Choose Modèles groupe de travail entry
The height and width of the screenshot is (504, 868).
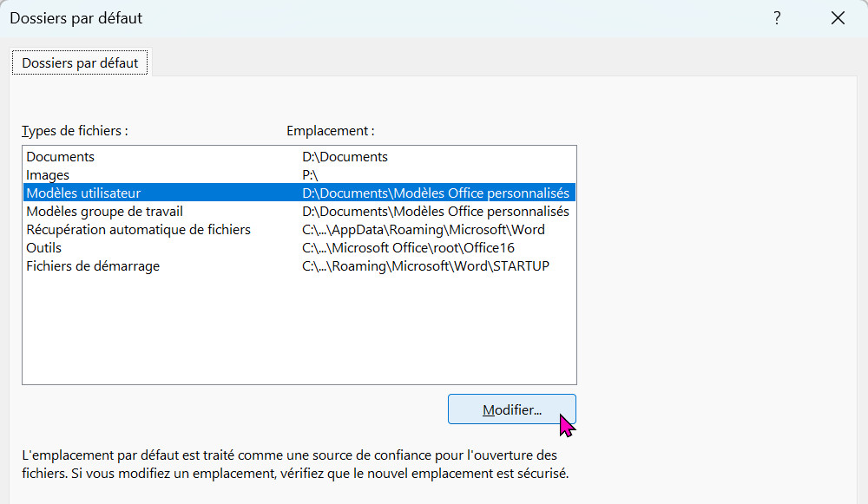pyautogui.click(x=105, y=212)
